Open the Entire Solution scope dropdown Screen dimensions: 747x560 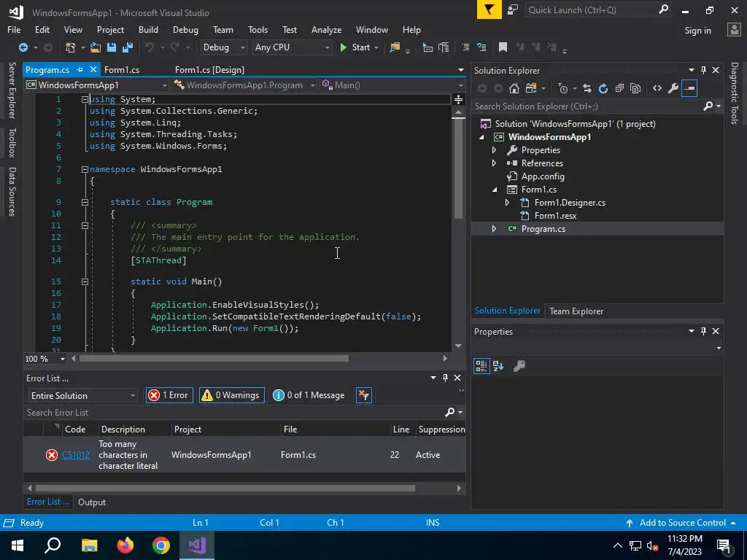tap(83, 396)
